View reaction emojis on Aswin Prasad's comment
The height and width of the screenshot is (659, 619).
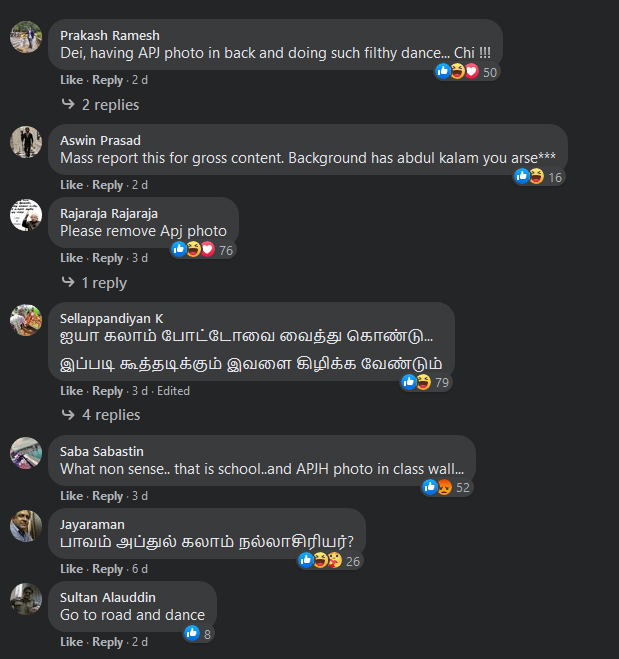pos(539,177)
